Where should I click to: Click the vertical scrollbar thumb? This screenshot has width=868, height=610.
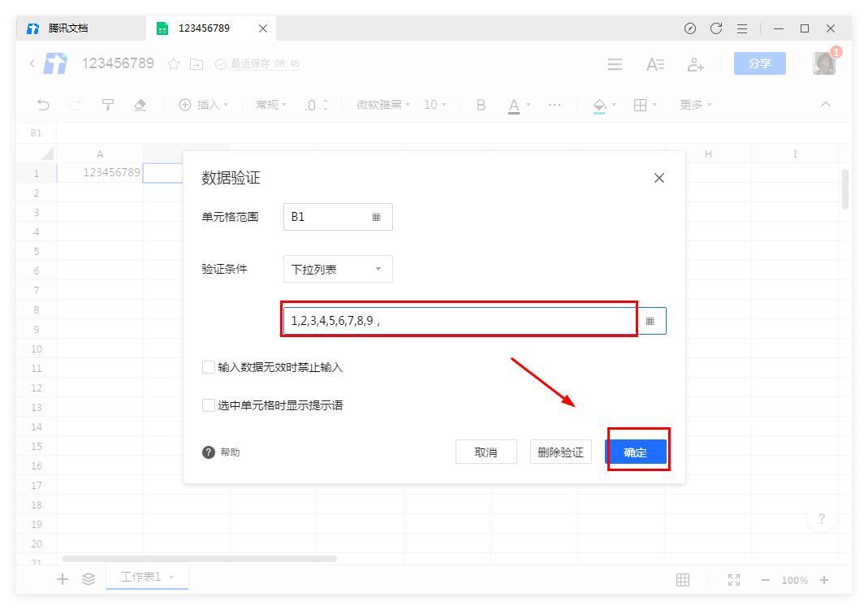(845, 189)
